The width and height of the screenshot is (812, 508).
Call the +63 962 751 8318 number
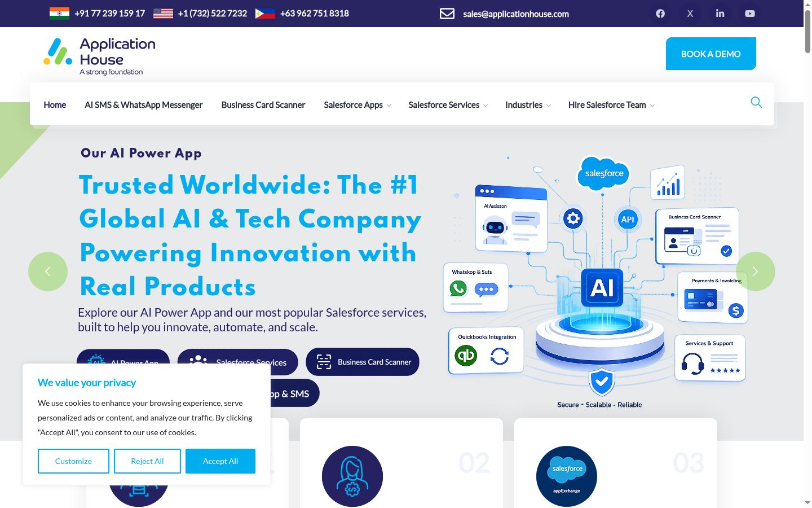click(315, 13)
